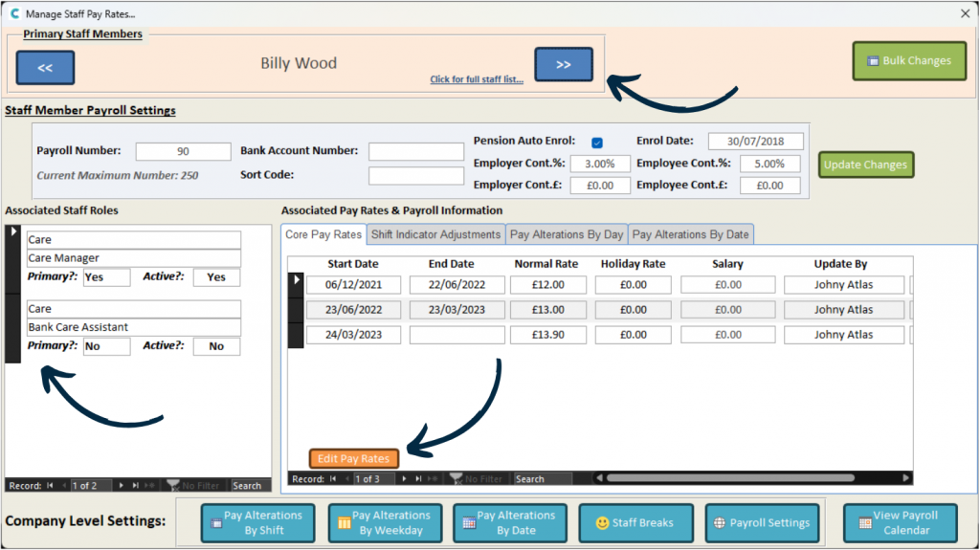Open the full staff list link
The width and height of the screenshot is (980, 550).
pyautogui.click(x=477, y=79)
